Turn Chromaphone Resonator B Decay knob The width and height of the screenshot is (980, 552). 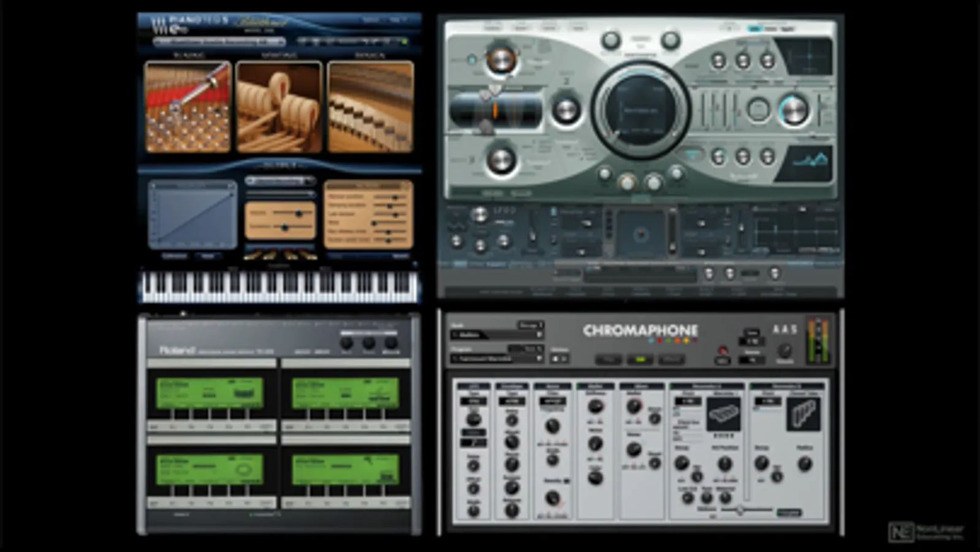pos(761,464)
